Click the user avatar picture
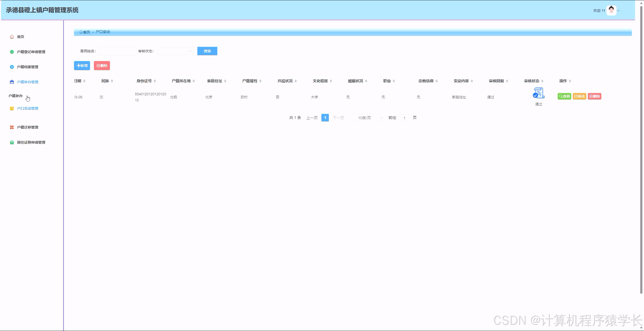 (611, 10)
